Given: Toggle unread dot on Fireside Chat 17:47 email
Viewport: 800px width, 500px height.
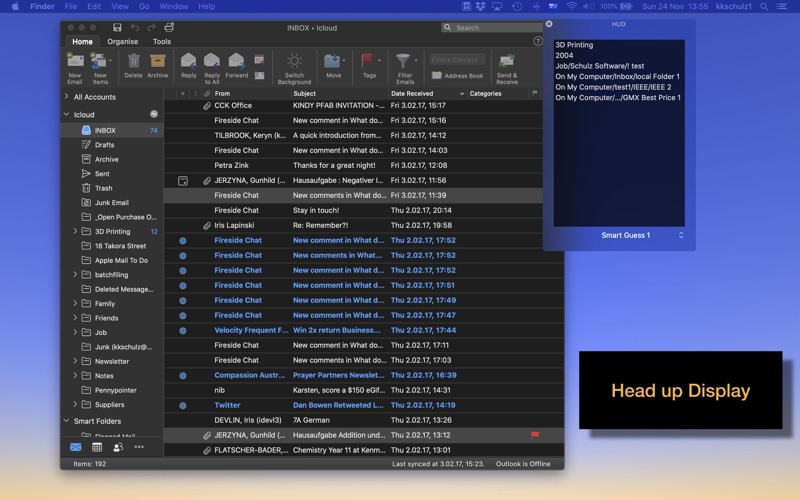Looking at the screenshot, I should (183, 316).
